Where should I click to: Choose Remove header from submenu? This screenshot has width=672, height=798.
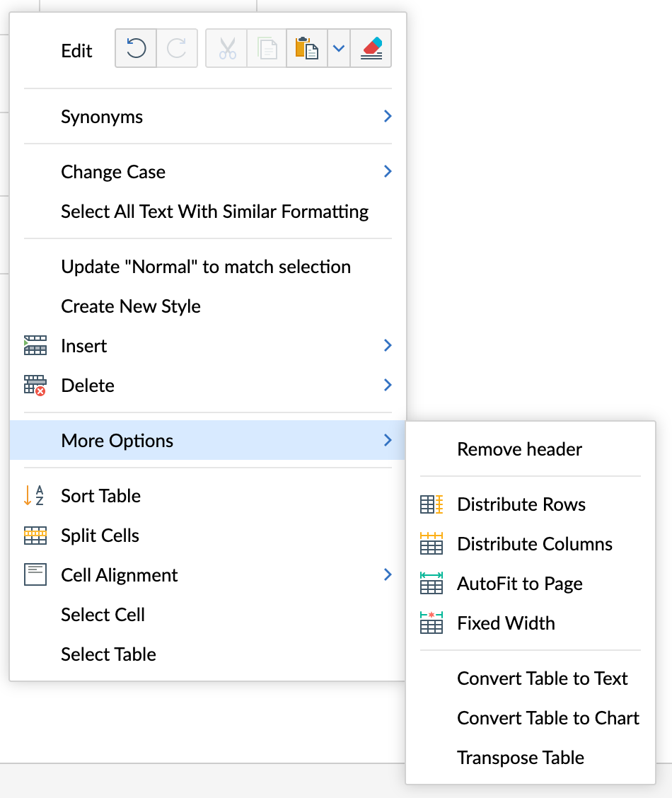pyautogui.click(x=519, y=449)
